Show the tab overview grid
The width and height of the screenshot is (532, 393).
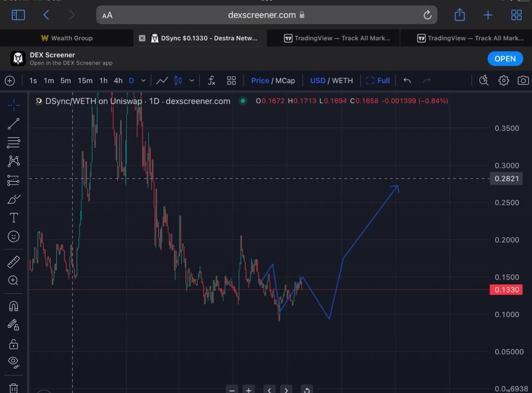[x=516, y=15]
